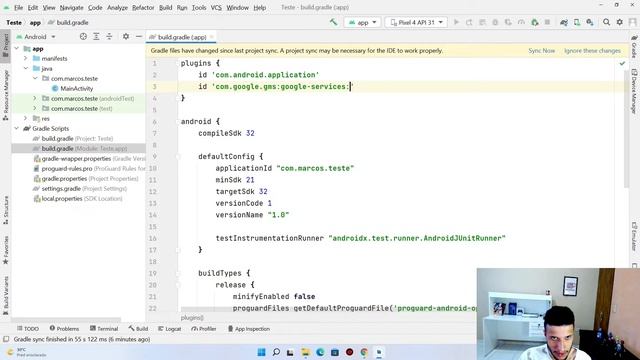Run app with coverage icon
640x360 pixels.
[x=508, y=22]
